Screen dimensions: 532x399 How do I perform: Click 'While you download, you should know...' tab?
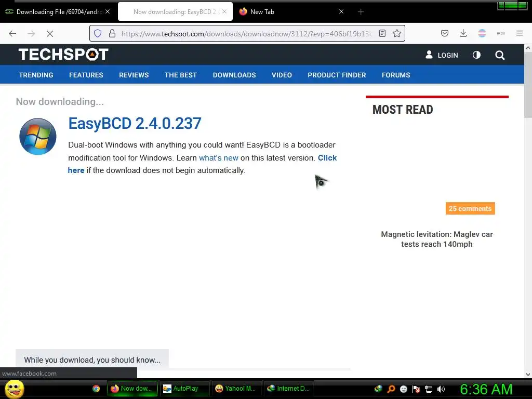[92, 360]
